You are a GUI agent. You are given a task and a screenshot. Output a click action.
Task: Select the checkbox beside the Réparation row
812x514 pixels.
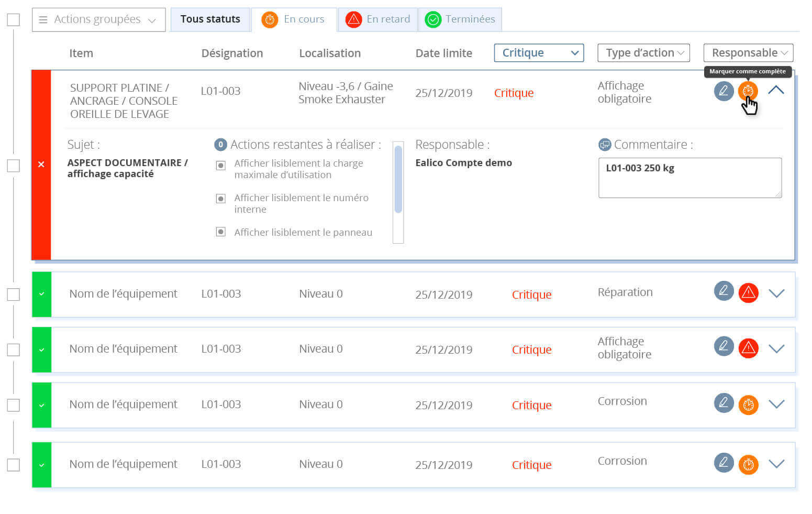tap(13, 294)
